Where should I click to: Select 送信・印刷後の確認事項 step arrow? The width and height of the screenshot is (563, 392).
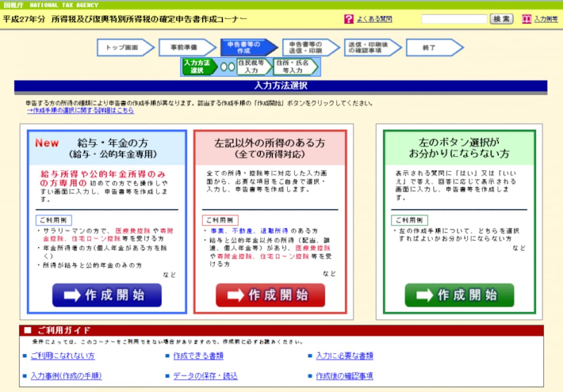373,47
